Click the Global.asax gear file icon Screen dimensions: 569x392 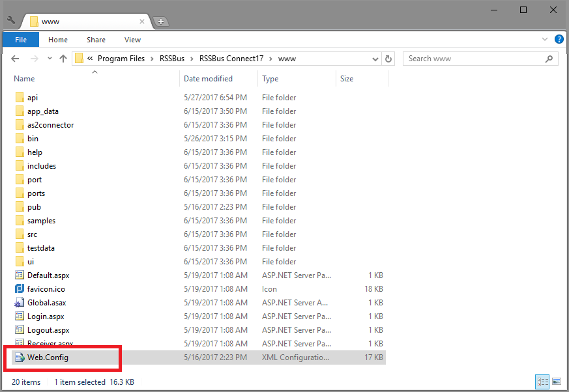(20, 303)
